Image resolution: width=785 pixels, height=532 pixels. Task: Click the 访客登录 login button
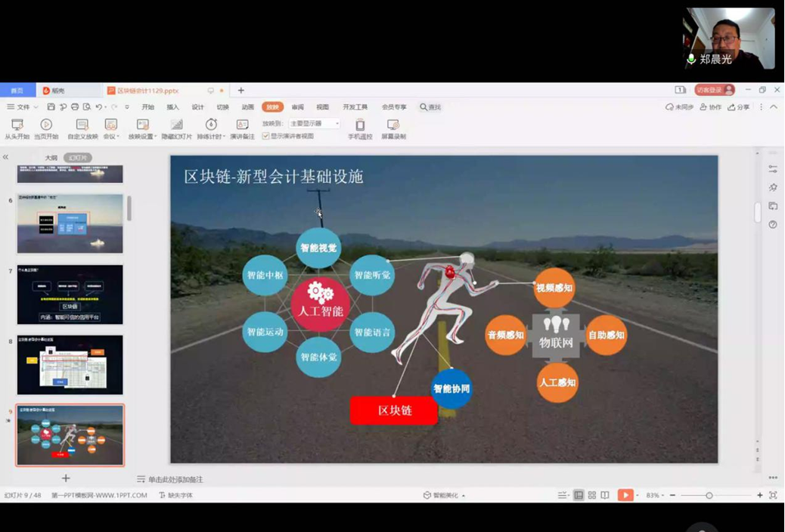(x=714, y=90)
